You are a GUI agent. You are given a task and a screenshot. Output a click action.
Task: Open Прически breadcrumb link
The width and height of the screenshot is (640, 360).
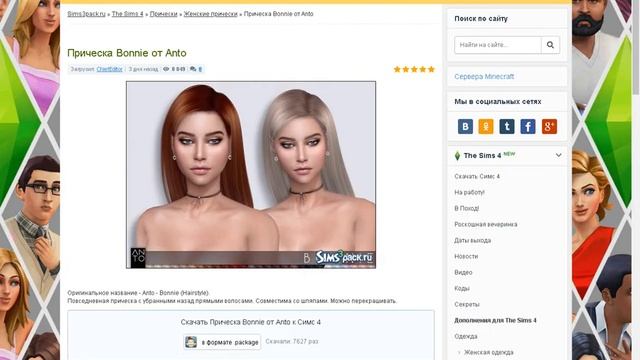click(164, 14)
